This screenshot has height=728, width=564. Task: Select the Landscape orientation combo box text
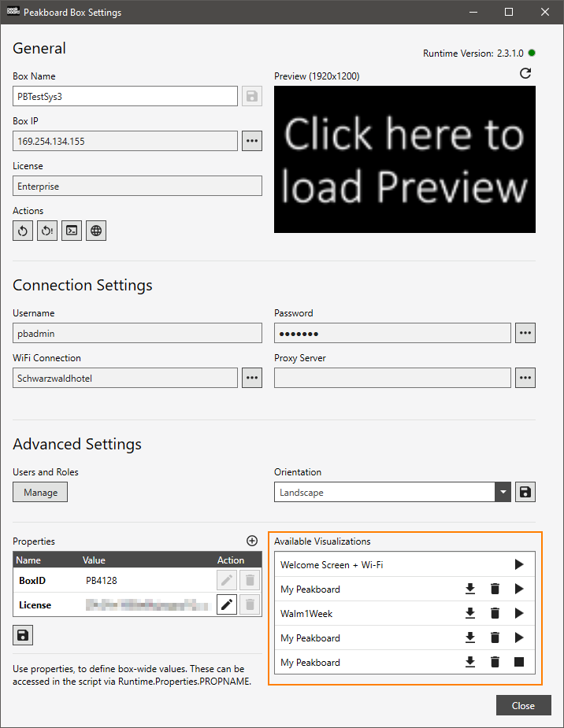pyautogui.click(x=302, y=493)
